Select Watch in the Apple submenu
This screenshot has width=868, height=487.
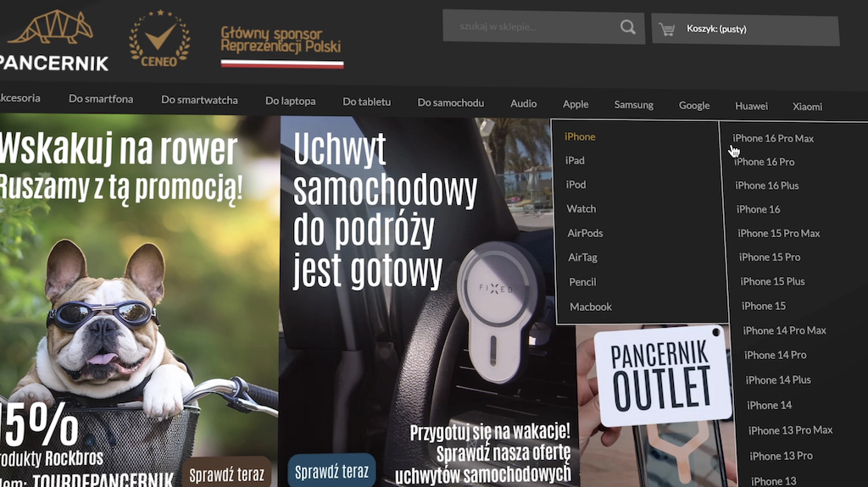tap(581, 209)
